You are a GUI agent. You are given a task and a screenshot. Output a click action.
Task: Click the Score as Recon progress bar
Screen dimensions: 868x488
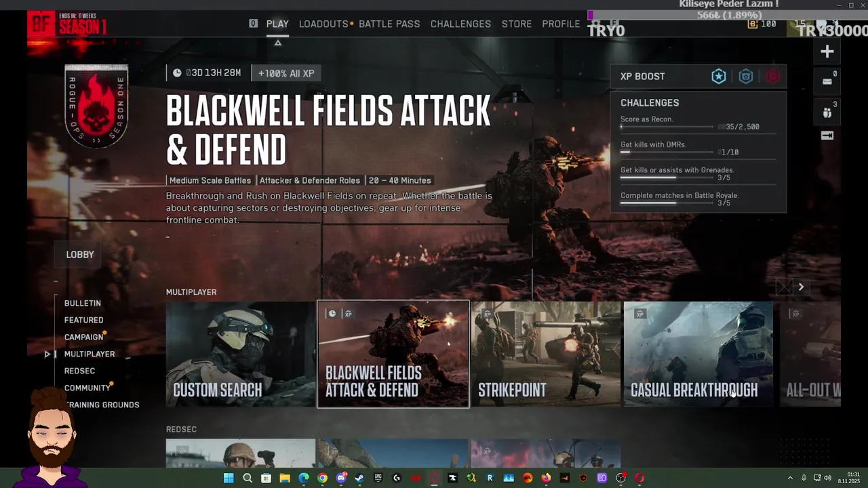click(667, 127)
